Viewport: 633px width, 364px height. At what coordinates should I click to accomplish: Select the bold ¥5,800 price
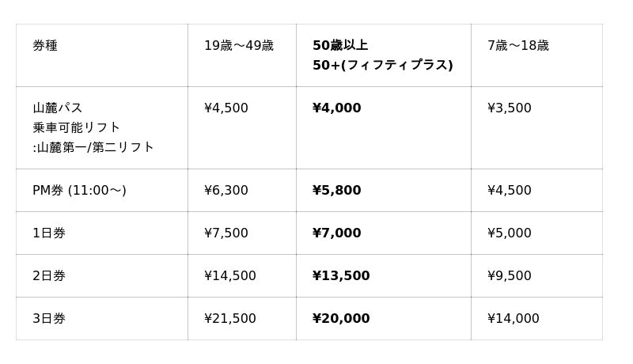click(336, 191)
